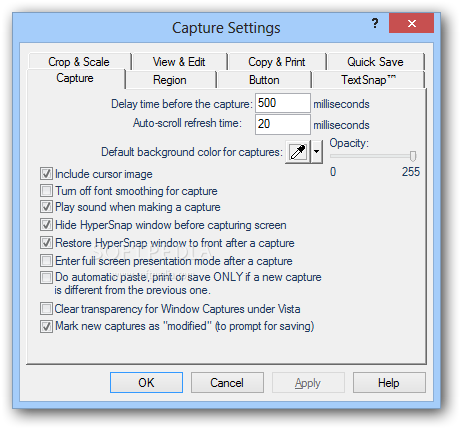Confirm settings with the OK button
Viewport: 461px width, 429px height.
click(146, 382)
